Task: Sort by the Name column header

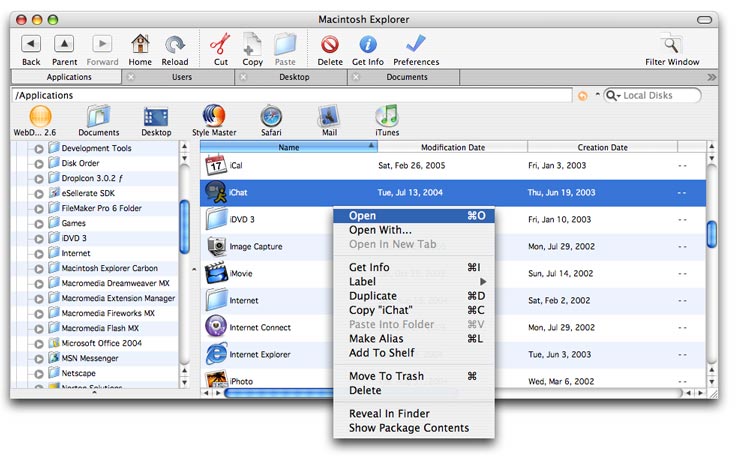Action: [x=288, y=147]
